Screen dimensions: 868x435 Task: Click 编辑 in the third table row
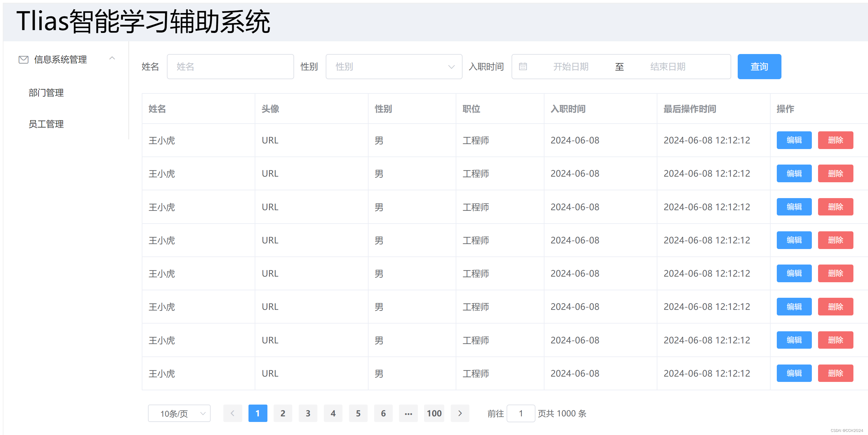pyautogui.click(x=794, y=207)
